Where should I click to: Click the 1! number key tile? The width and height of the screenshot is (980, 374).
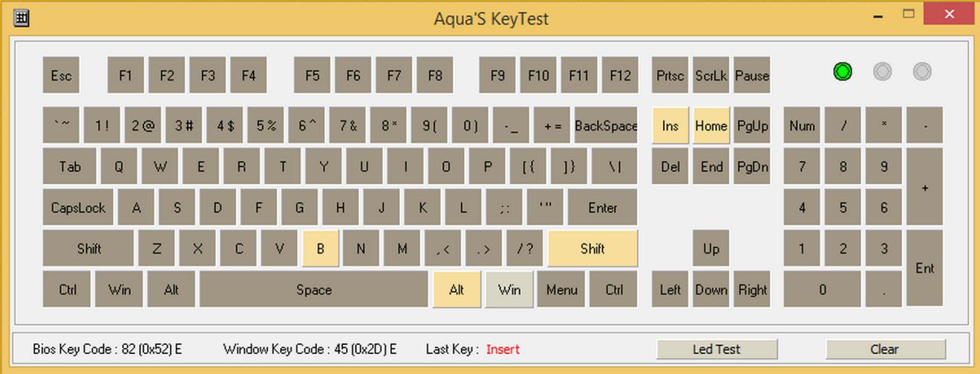(x=102, y=126)
